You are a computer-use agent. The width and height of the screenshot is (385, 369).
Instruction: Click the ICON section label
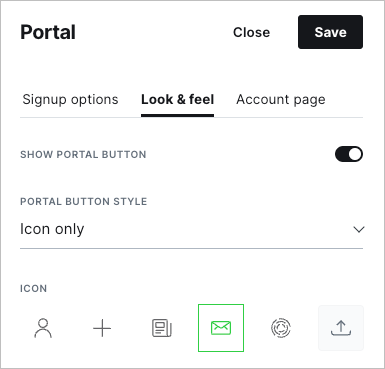pyautogui.click(x=33, y=288)
